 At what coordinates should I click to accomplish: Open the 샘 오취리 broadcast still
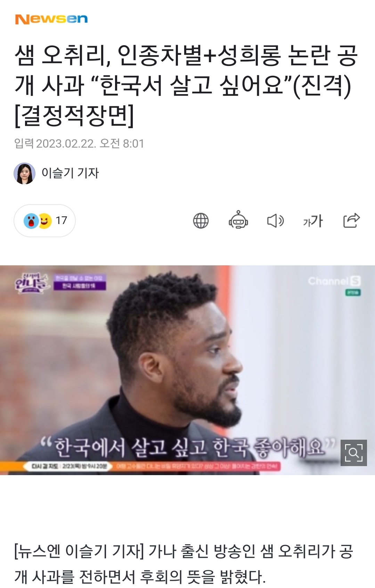[187, 370]
